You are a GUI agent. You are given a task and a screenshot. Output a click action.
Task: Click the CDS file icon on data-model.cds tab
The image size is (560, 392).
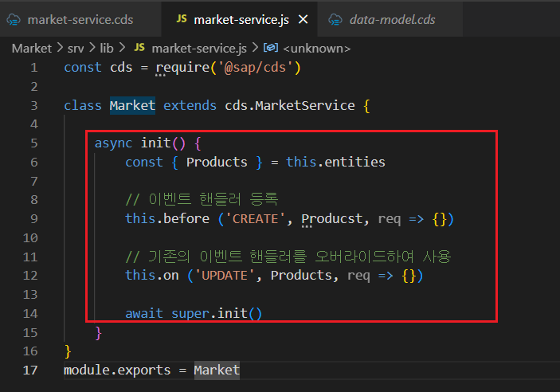335,20
